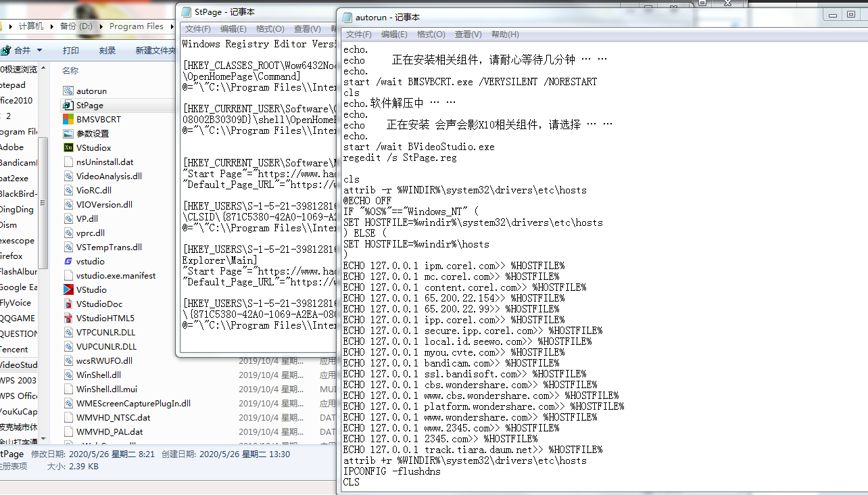
Task: Click the VStudiox application icon
Action: (x=68, y=147)
